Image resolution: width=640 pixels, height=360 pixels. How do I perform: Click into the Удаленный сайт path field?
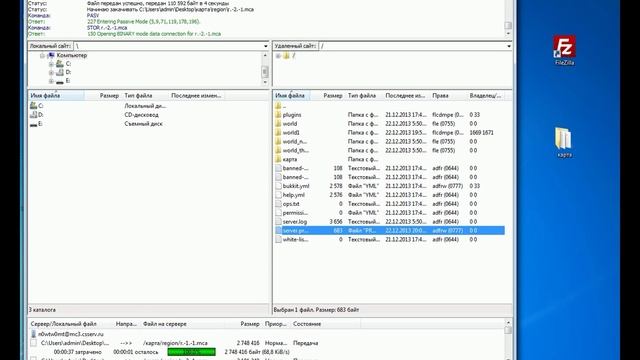(x=412, y=46)
